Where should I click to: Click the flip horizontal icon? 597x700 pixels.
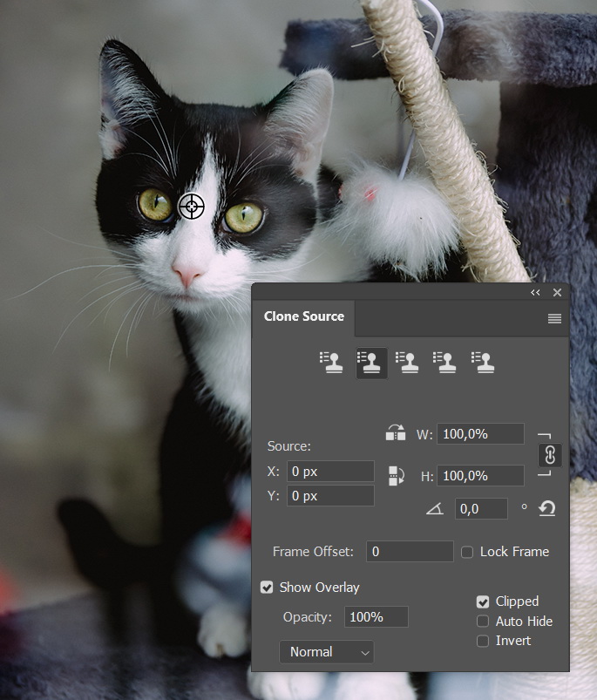point(396,433)
